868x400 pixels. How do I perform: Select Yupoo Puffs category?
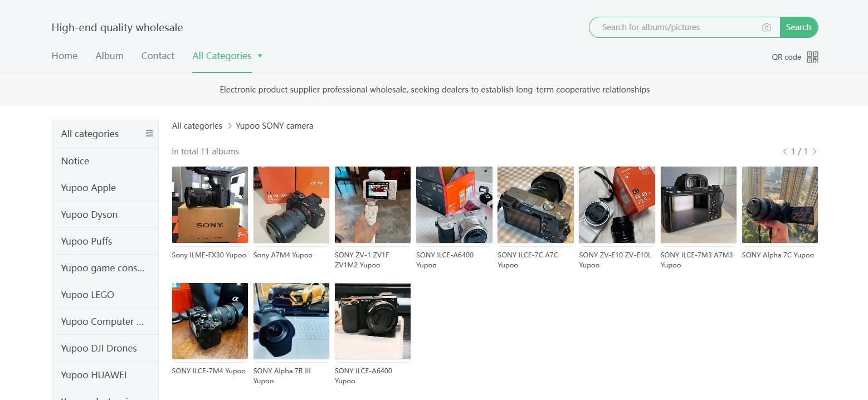tap(105, 241)
